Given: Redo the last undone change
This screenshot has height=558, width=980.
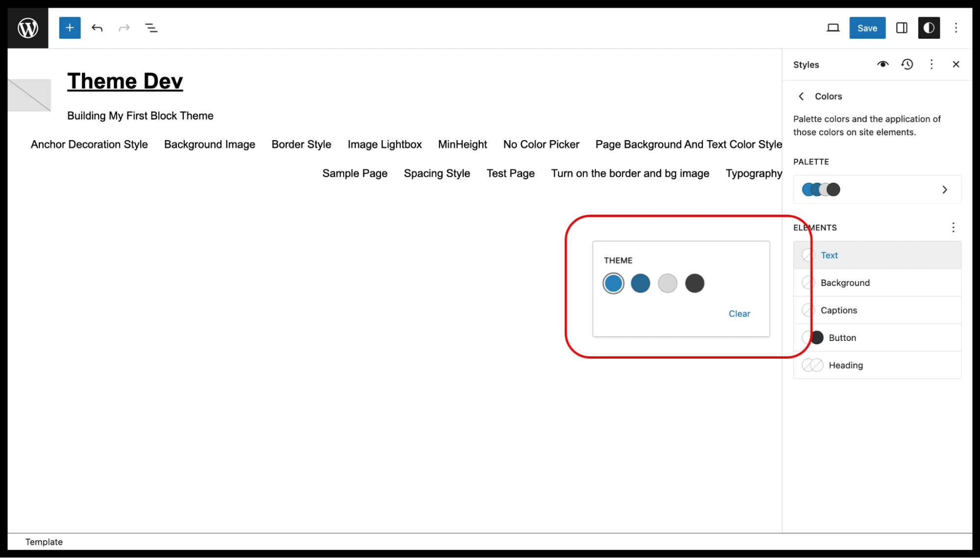Looking at the screenshot, I should click(x=124, y=28).
